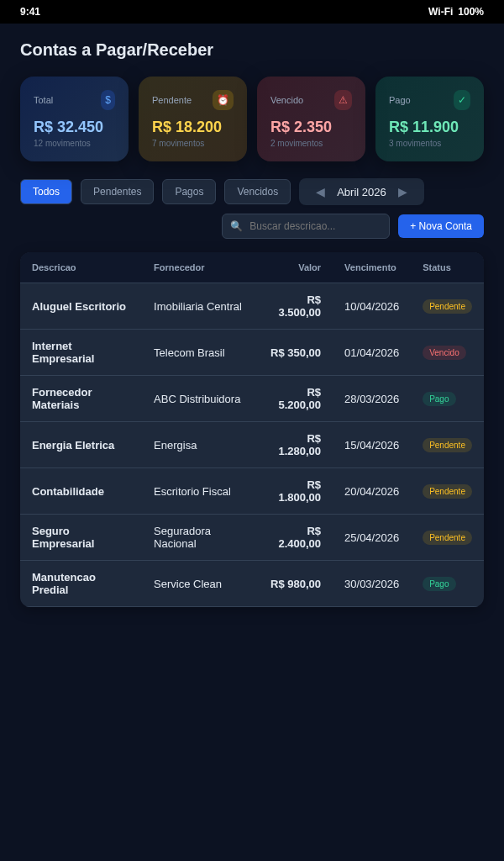
Task: Click the magnifier icon in search box
Action: pos(236,226)
